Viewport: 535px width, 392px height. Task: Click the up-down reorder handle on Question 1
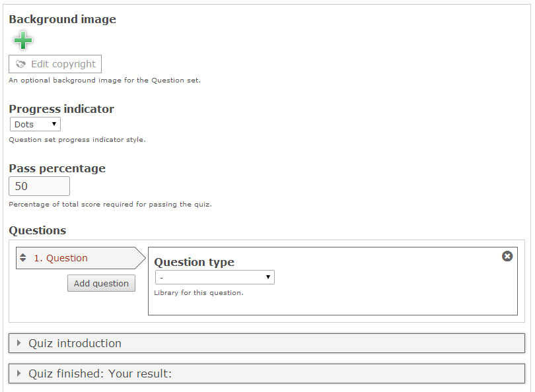tap(23, 258)
